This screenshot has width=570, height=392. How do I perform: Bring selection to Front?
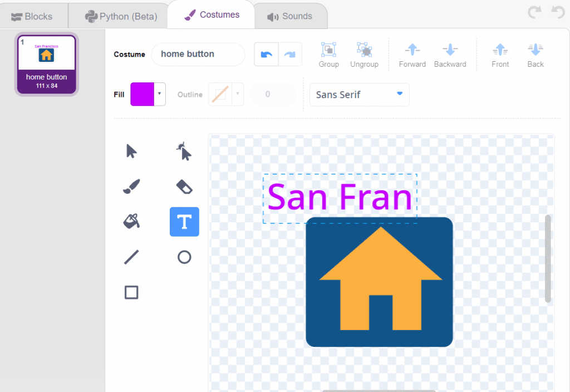[500, 55]
